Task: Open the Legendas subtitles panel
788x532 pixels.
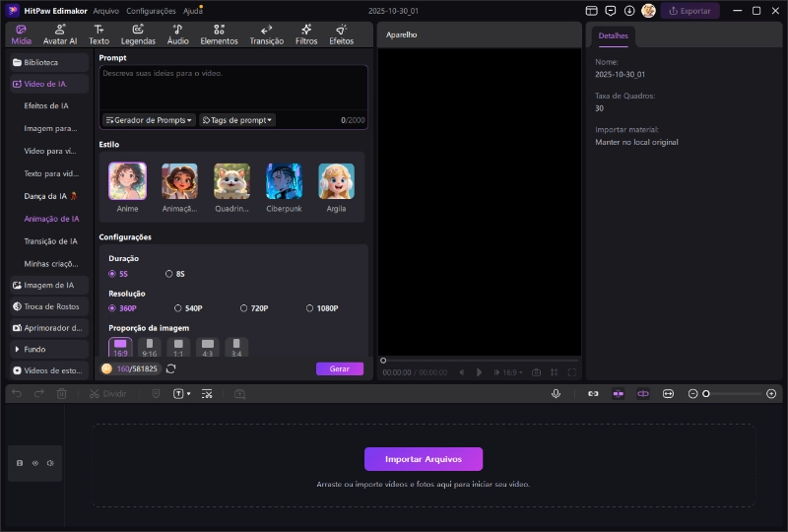Action: (x=138, y=34)
